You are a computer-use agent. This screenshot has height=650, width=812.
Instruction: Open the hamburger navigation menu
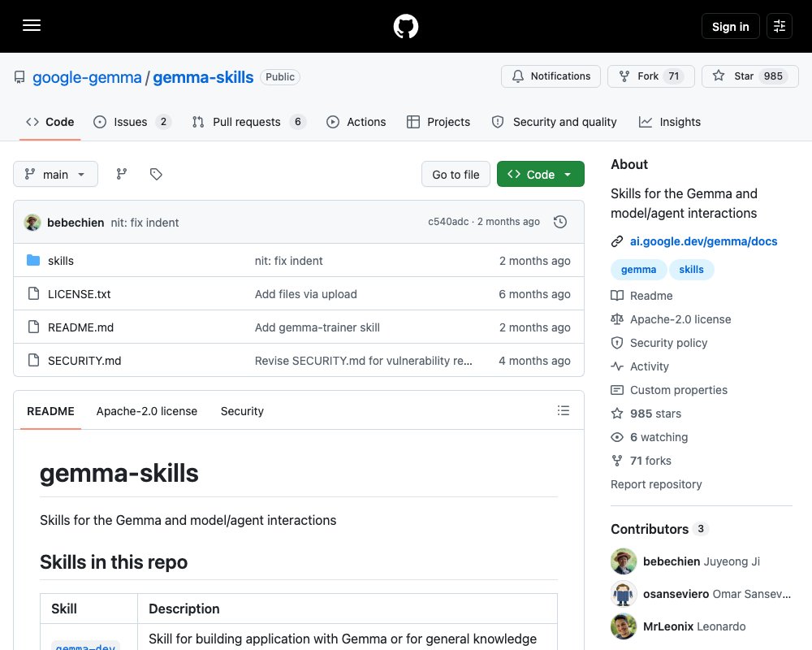point(32,25)
